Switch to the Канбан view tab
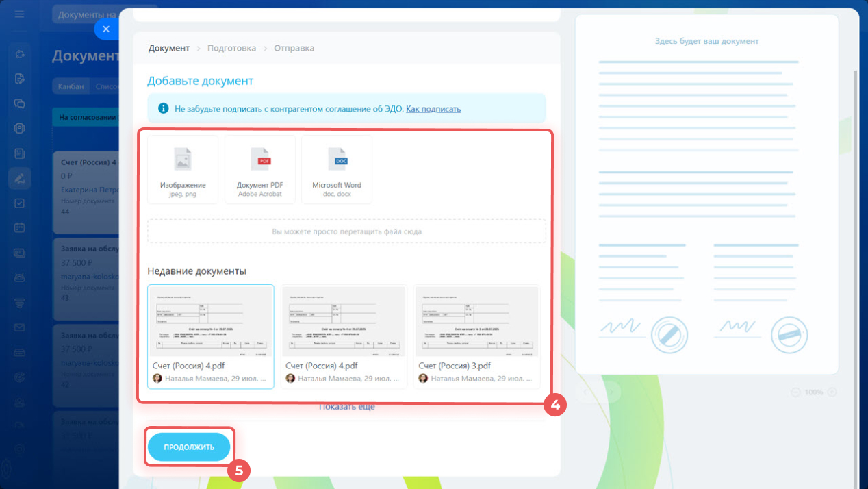Viewport: 868px width, 489px height. [71, 86]
